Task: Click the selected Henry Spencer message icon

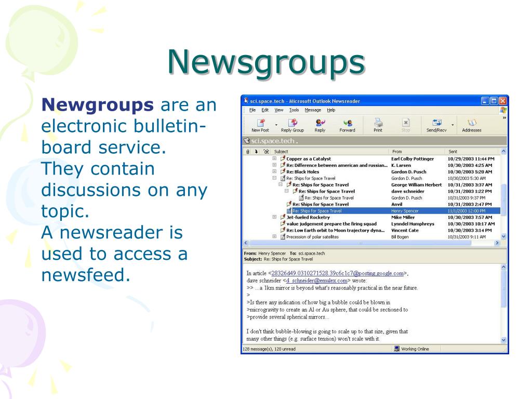Action: point(289,211)
